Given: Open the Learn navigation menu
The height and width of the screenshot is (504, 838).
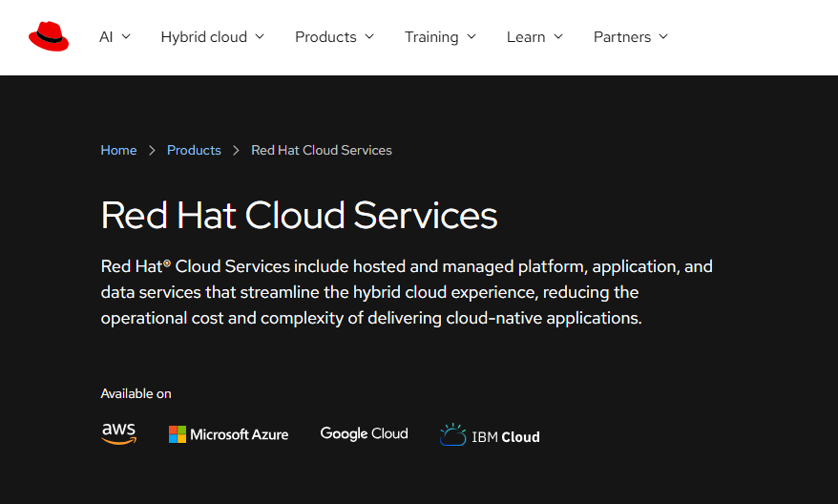Looking at the screenshot, I should coord(535,37).
